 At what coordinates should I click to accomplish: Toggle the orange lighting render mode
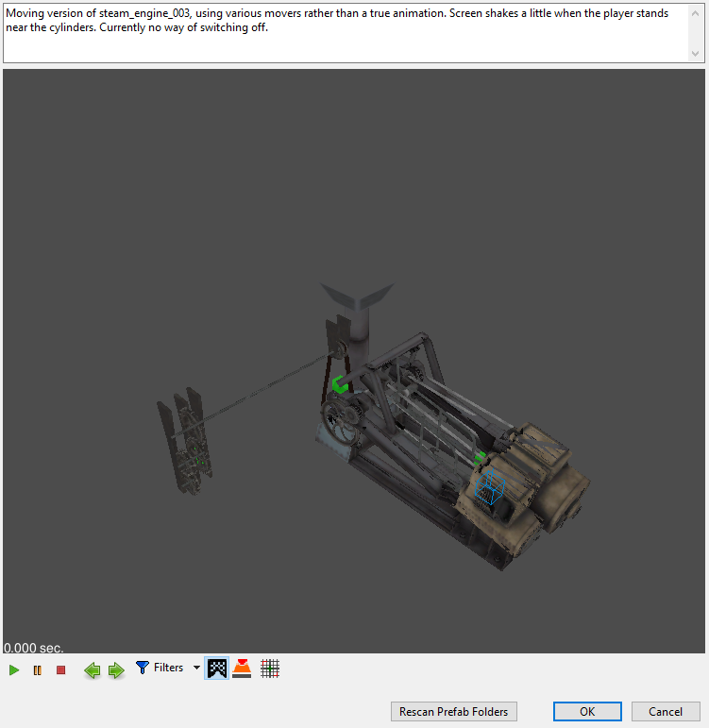(242, 669)
